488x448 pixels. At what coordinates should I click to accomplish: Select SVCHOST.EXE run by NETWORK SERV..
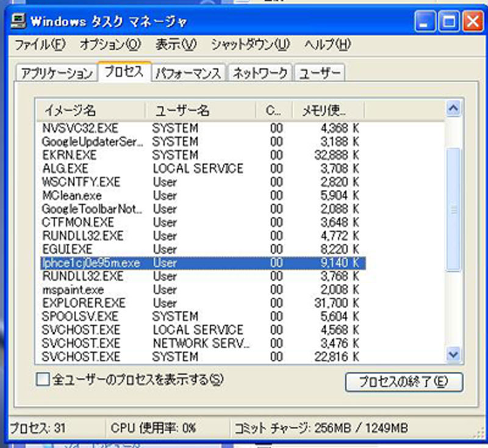click(203, 343)
